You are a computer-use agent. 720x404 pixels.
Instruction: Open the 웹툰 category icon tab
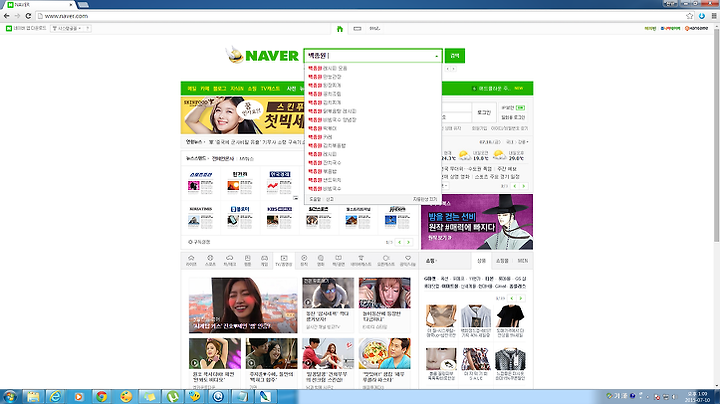coord(248,260)
